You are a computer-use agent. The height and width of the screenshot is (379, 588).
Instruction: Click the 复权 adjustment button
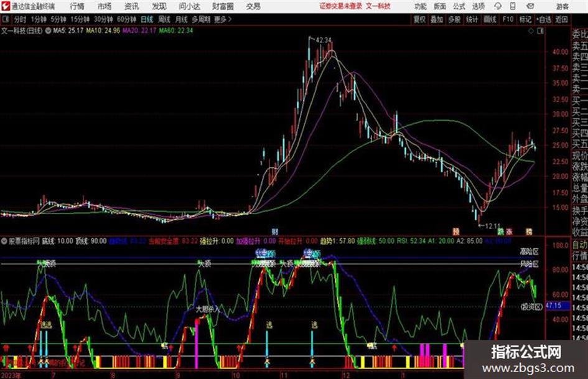point(419,19)
